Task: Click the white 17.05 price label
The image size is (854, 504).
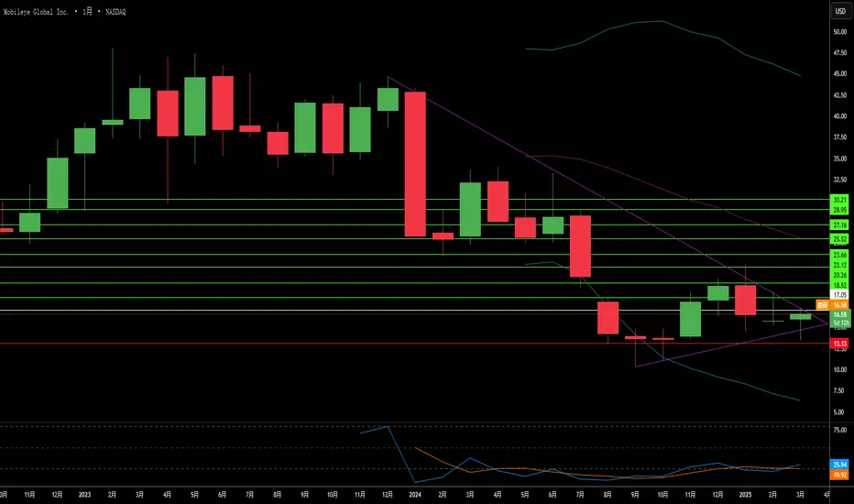Action: 839,295
